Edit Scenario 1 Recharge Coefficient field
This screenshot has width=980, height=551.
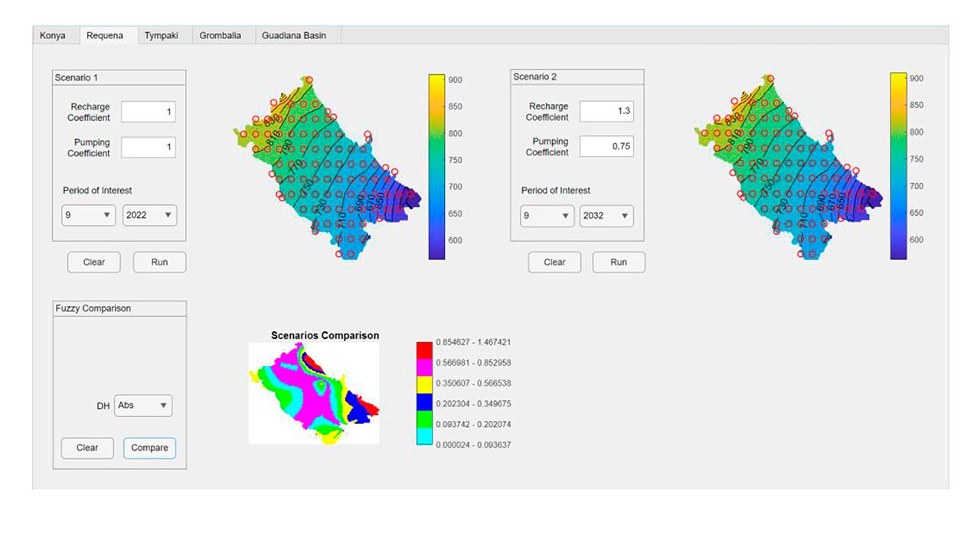(149, 112)
